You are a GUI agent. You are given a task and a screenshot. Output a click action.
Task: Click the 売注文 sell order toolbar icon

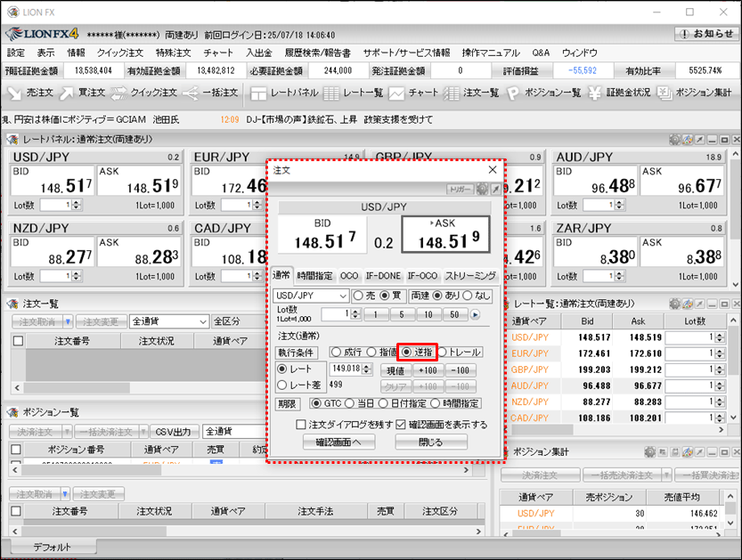[30, 93]
